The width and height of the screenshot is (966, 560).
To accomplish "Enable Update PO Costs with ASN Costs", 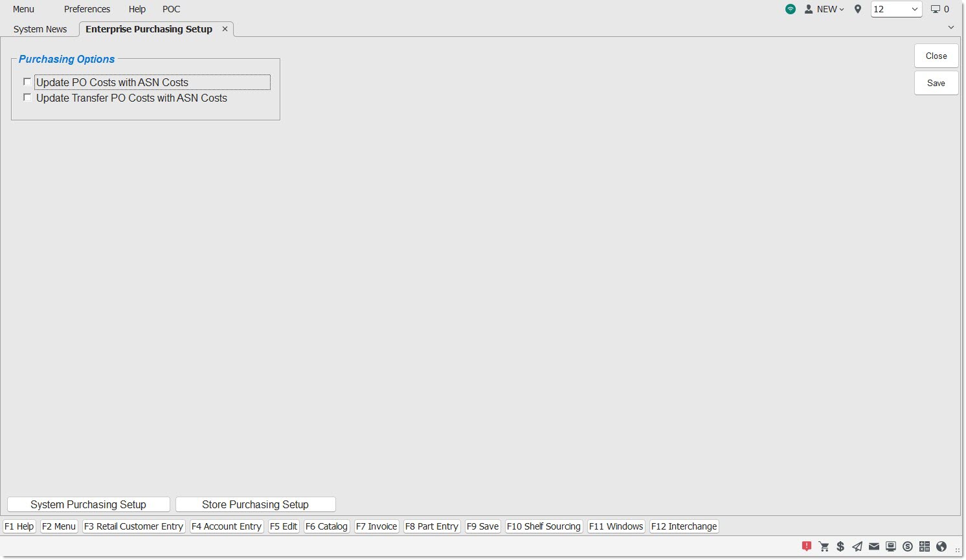I will point(27,82).
